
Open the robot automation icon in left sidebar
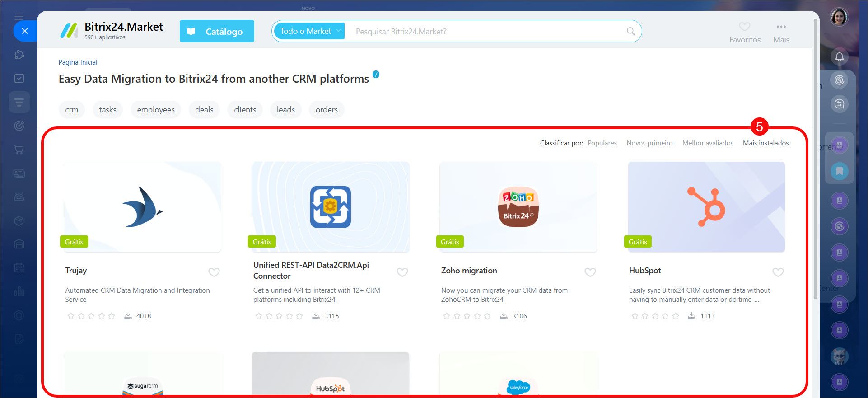click(x=19, y=197)
